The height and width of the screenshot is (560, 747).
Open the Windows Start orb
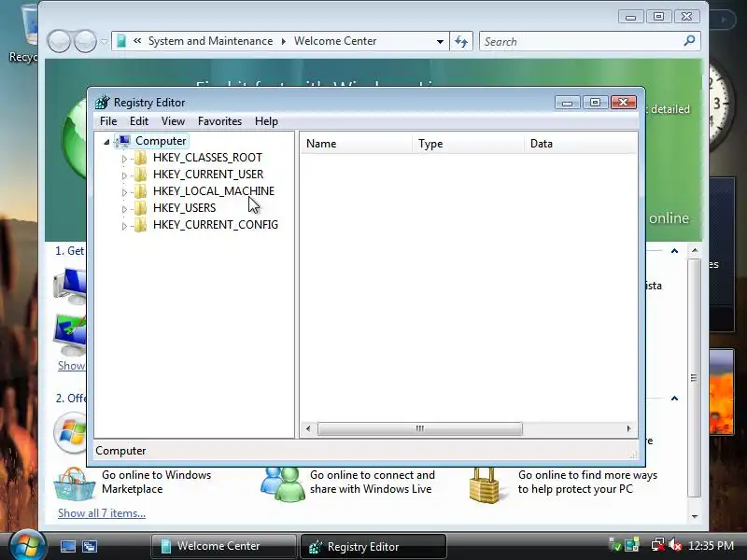click(x=27, y=546)
